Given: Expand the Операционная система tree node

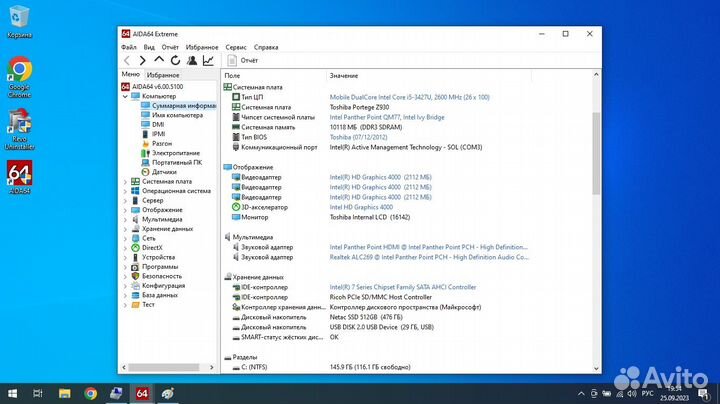Looking at the screenshot, I should (x=125, y=191).
